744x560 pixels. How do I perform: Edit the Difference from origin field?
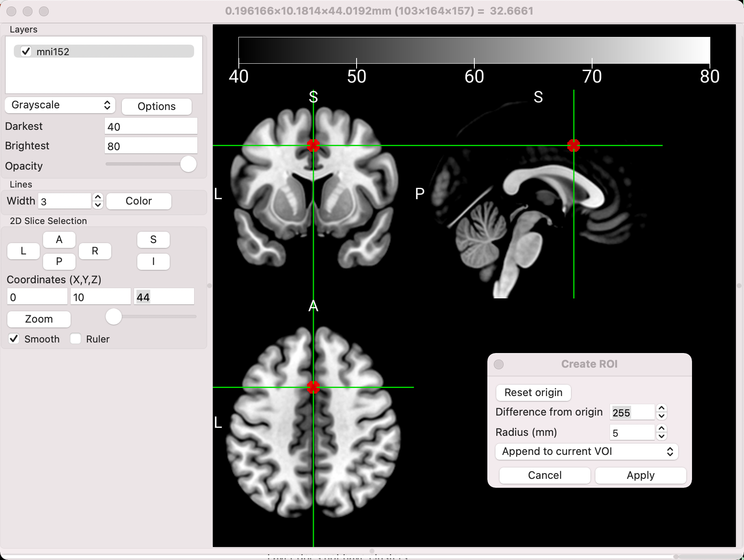632,412
